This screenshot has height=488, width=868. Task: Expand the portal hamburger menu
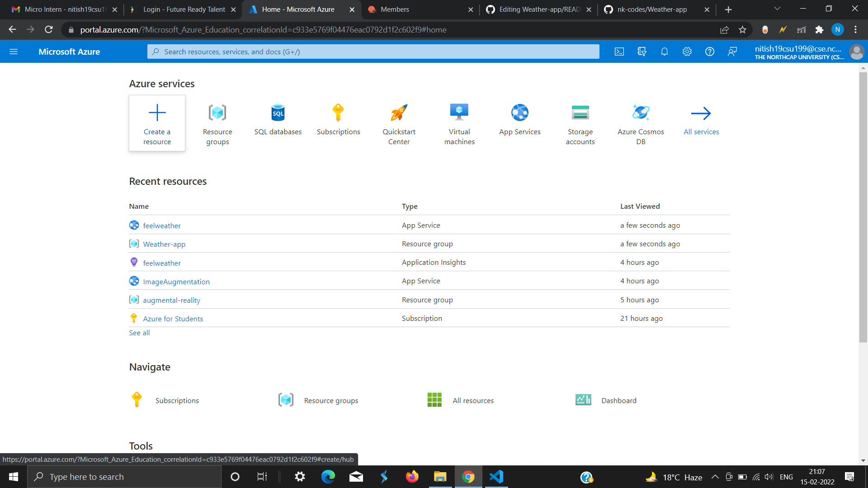point(14,52)
